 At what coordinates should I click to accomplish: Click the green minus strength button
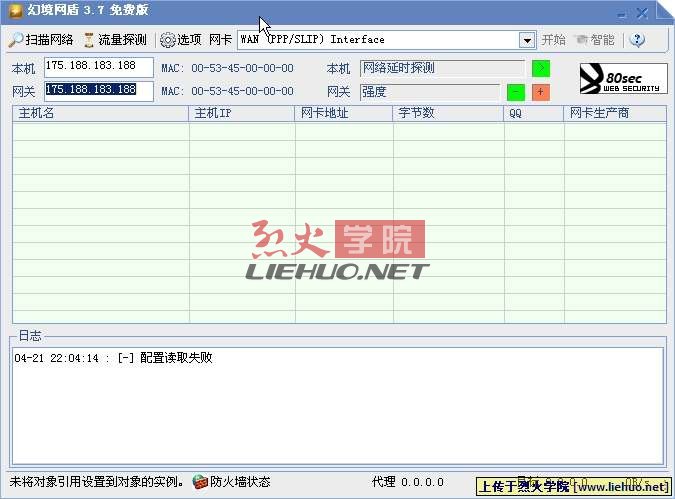pyautogui.click(x=516, y=92)
